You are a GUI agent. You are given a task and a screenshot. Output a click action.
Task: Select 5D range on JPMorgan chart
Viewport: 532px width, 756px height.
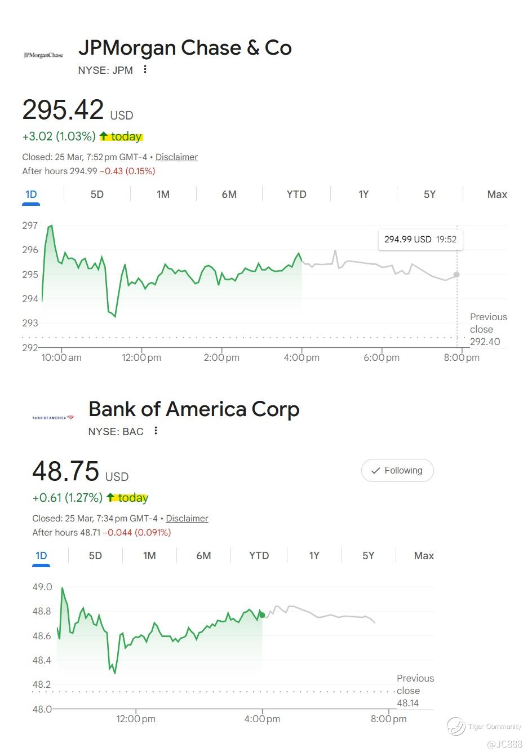coord(97,194)
